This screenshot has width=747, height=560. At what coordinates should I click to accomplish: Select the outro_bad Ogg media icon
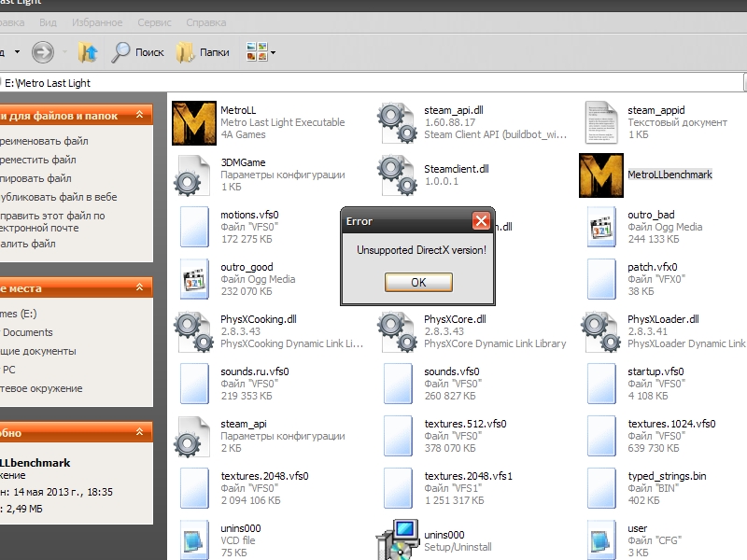tap(601, 227)
